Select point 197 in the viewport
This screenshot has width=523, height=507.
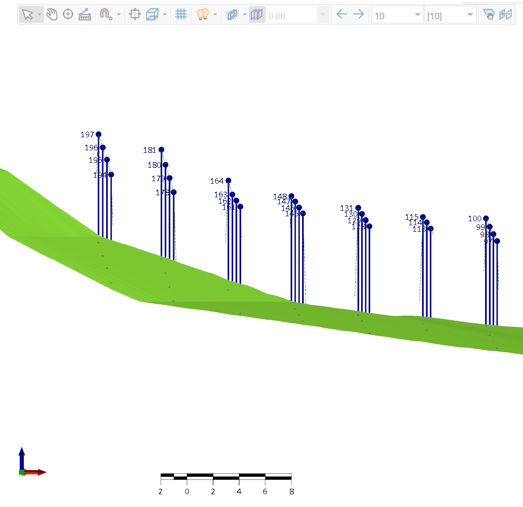(x=98, y=134)
